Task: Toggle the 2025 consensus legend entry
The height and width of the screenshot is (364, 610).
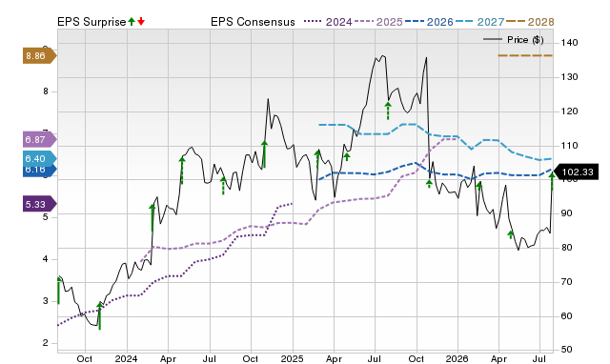Action: coord(378,22)
